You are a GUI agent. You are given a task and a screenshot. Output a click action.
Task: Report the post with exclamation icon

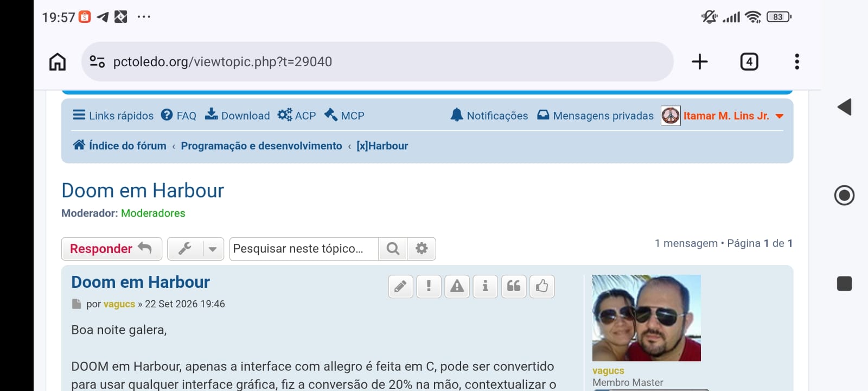pyautogui.click(x=429, y=286)
